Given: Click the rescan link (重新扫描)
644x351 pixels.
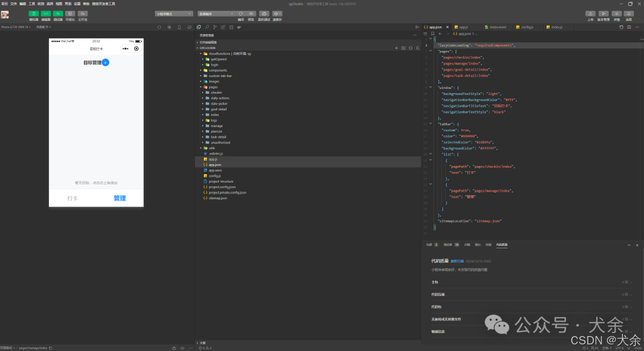Looking at the screenshot, I should tap(457, 261).
